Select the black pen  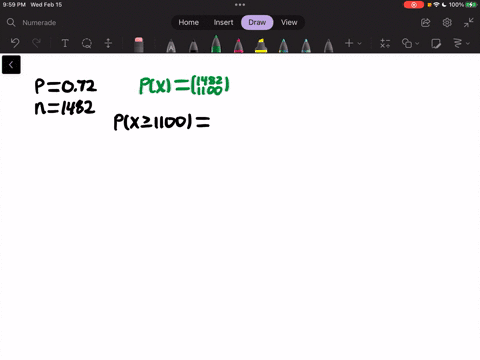(193, 46)
